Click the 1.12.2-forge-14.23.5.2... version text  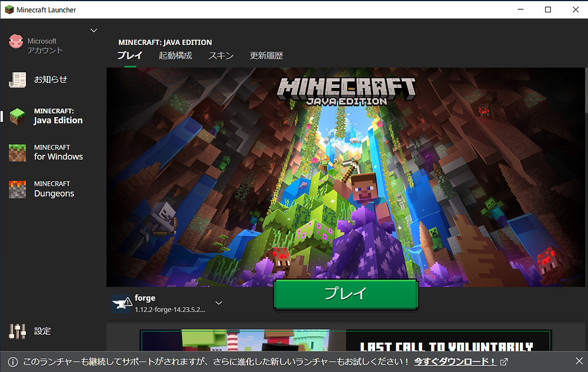[x=171, y=310]
